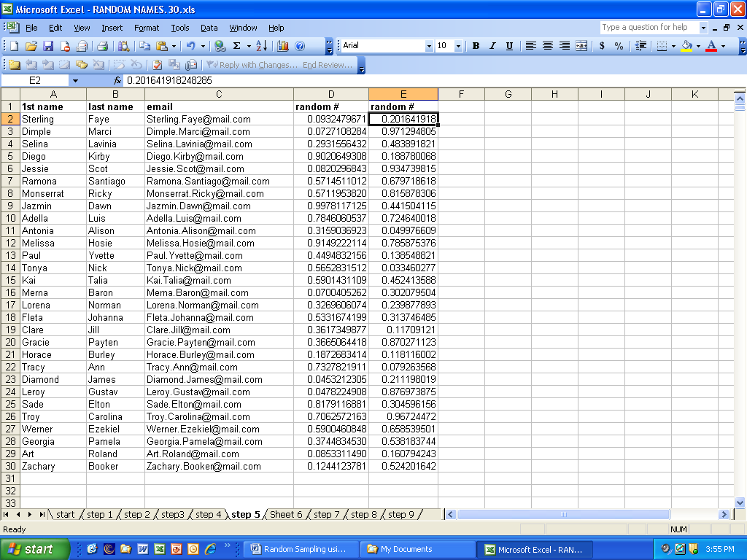This screenshot has width=747, height=560.
Task: Expand the Fill Color dropdown arrow
Action: click(698, 46)
